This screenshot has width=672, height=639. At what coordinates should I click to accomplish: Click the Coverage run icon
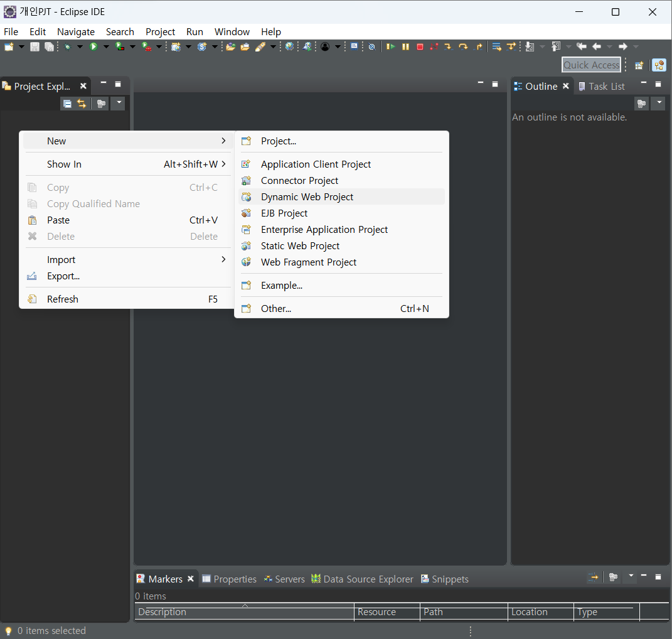click(x=120, y=46)
